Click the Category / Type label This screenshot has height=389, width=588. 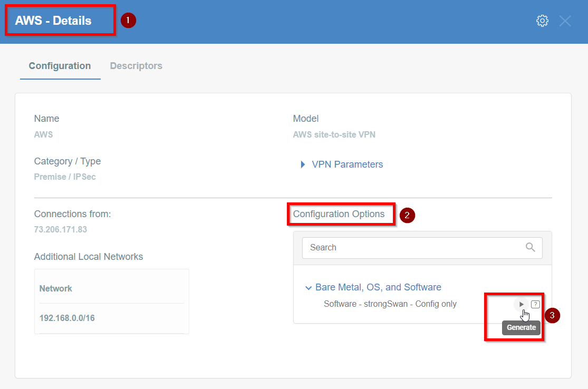68,161
